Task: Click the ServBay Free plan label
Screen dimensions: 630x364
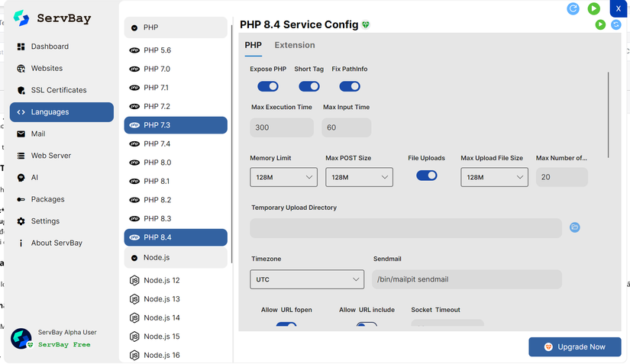Action: click(x=64, y=345)
